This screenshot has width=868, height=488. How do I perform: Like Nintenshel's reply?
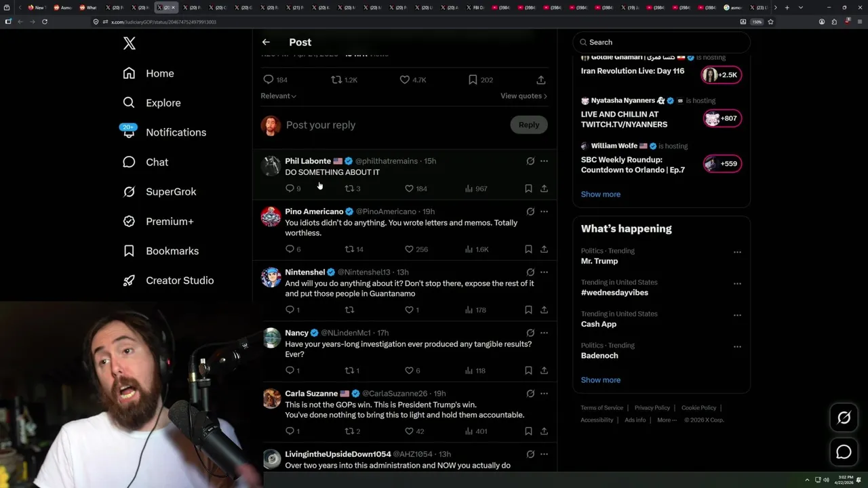click(409, 310)
